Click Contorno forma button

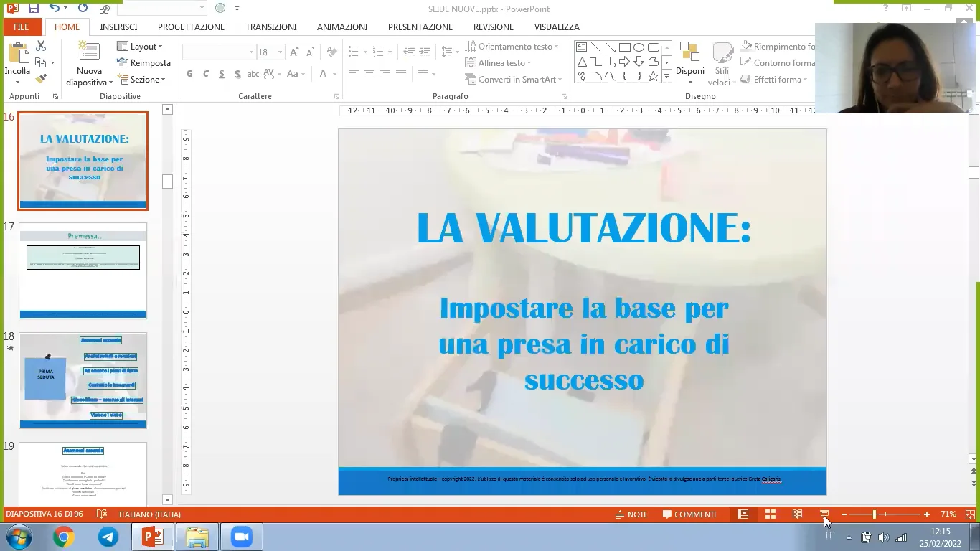(x=778, y=63)
